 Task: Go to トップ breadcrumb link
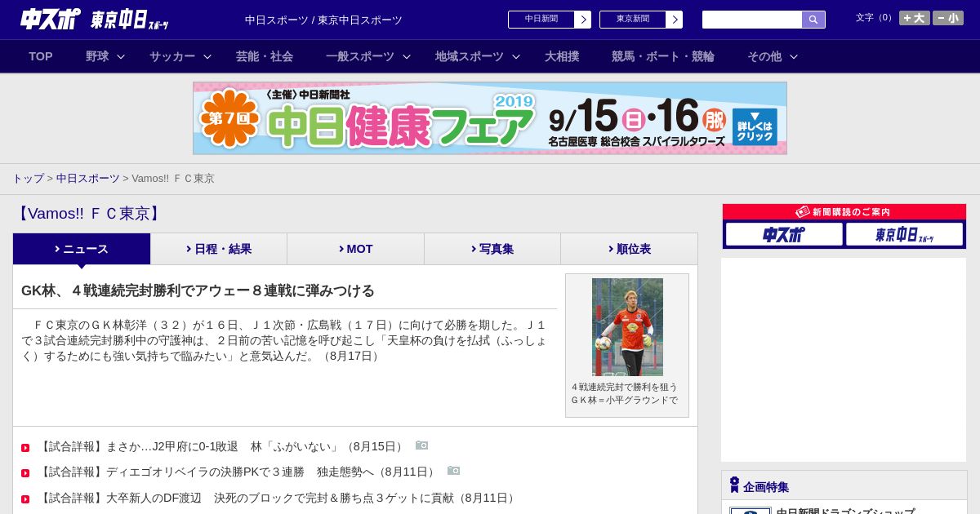point(29,178)
